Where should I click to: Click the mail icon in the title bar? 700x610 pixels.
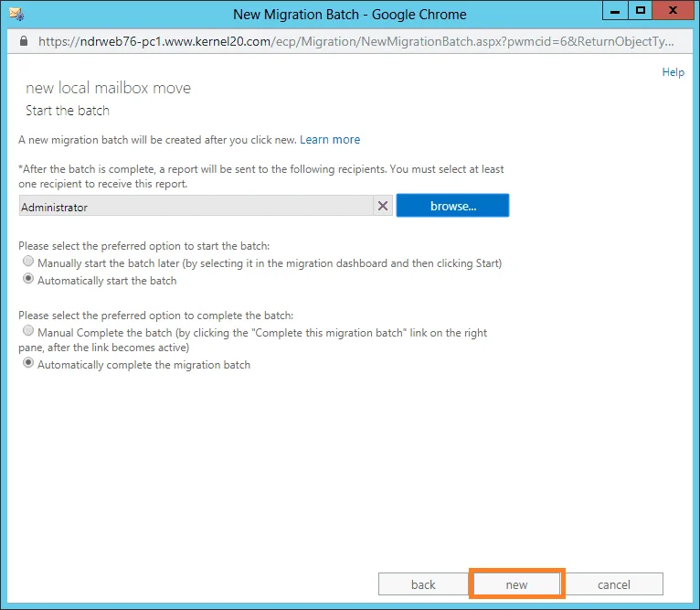(x=16, y=14)
